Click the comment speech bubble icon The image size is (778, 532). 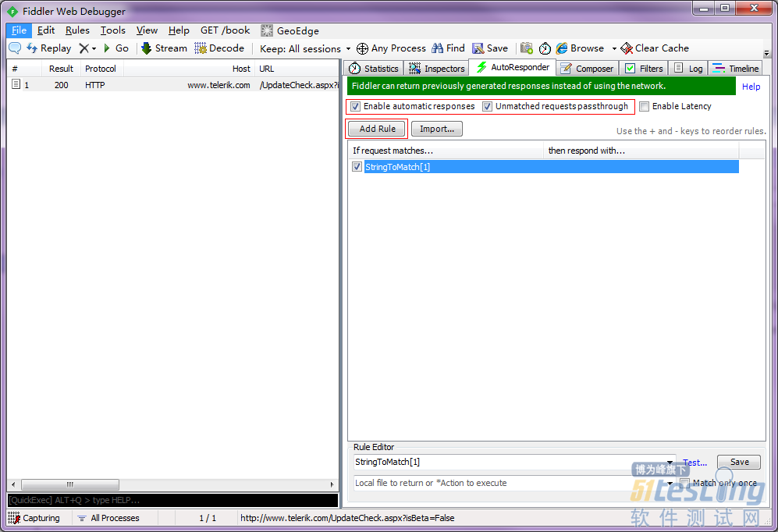[x=15, y=48]
